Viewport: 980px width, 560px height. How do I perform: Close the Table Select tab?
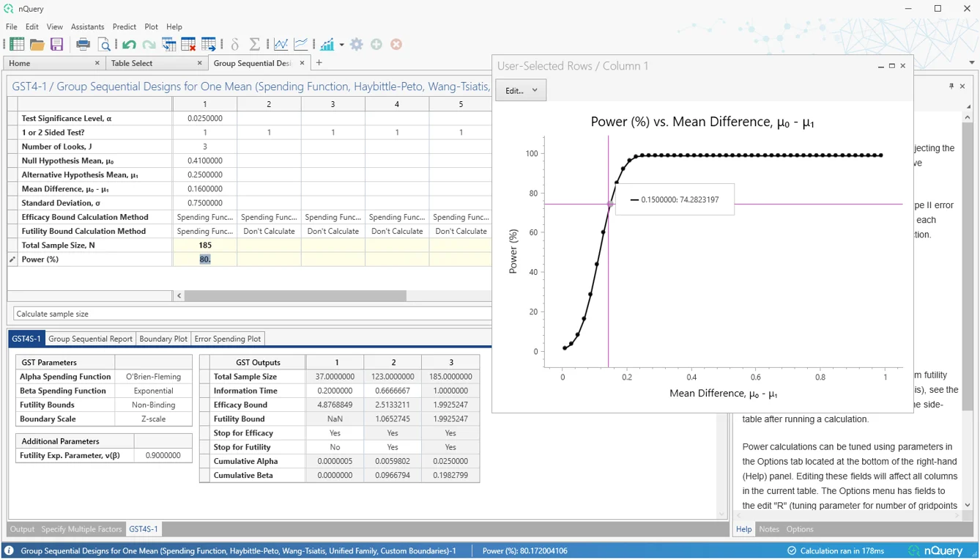199,63
